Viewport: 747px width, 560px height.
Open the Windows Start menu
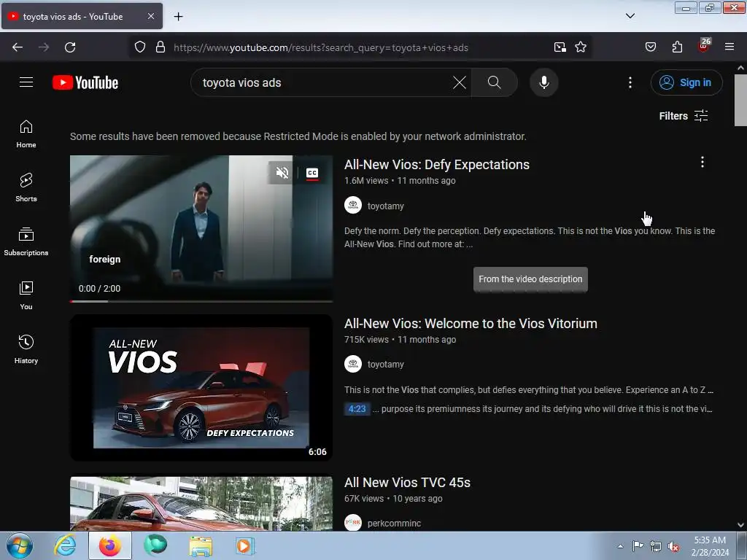pos(20,545)
